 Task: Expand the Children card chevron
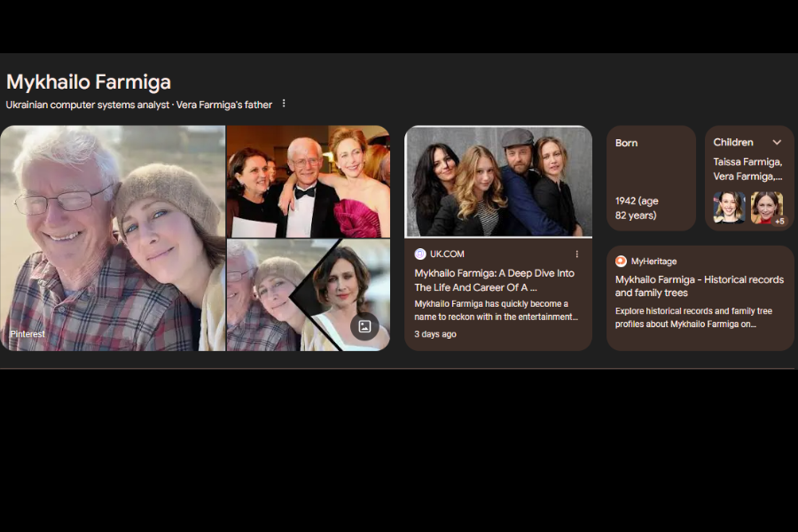click(x=777, y=143)
